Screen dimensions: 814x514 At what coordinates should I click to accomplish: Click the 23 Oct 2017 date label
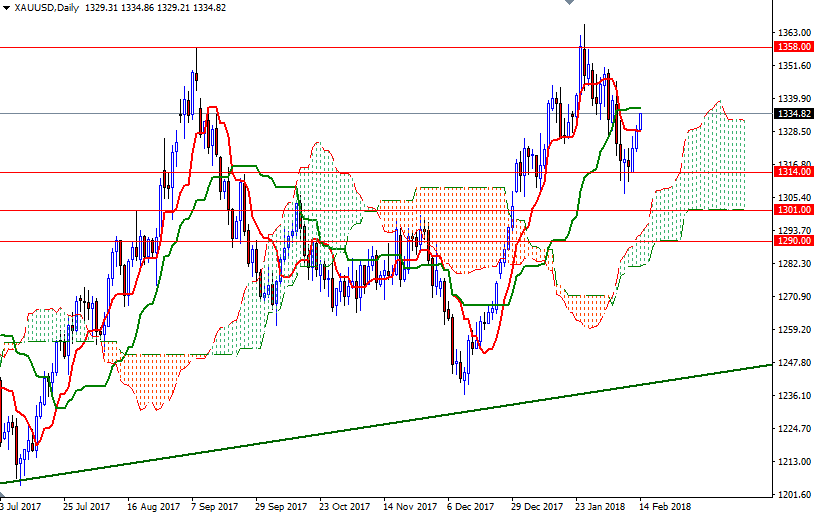343,506
